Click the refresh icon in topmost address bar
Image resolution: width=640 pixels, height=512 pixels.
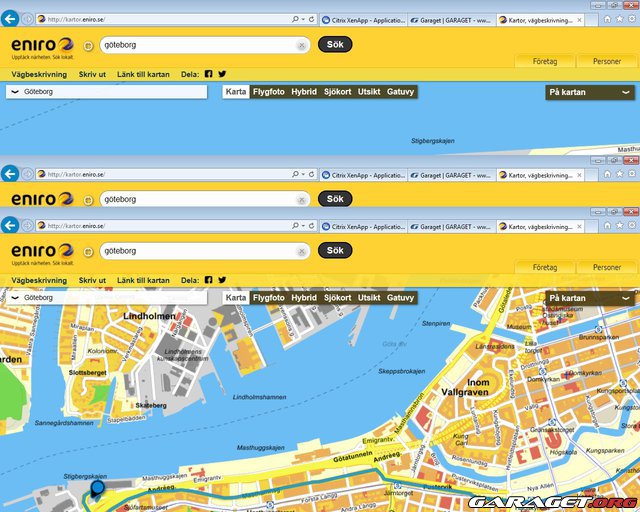pyautogui.click(x=312, y=20)
